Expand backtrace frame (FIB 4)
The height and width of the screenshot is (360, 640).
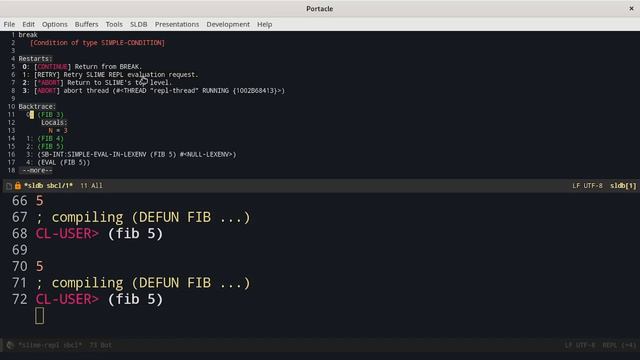pos(51,138)
